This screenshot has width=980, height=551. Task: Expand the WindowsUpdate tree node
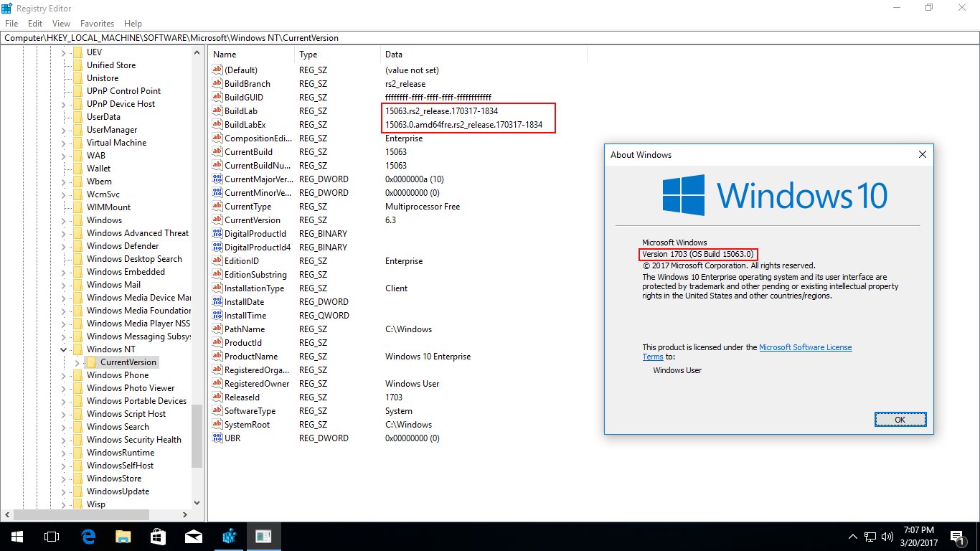64,491
